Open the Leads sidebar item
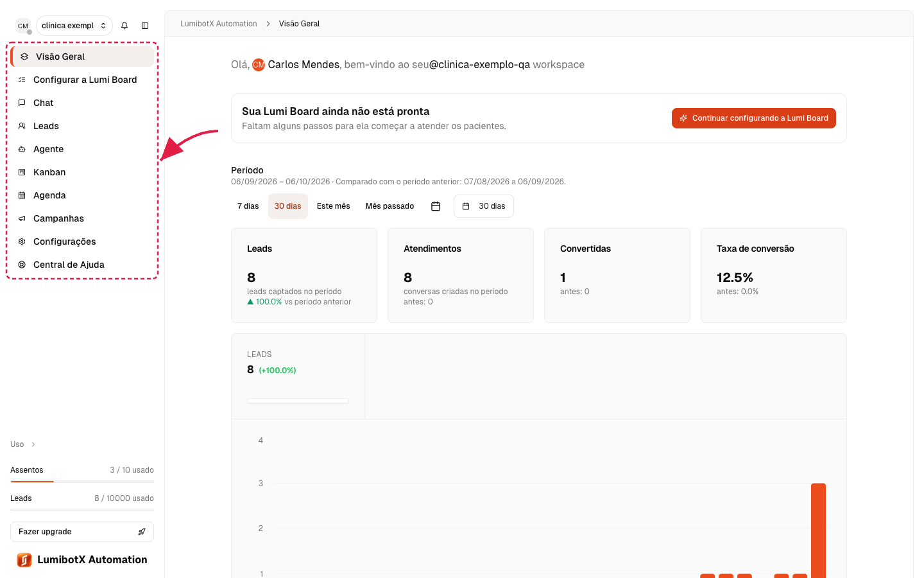 pos(82,126)
